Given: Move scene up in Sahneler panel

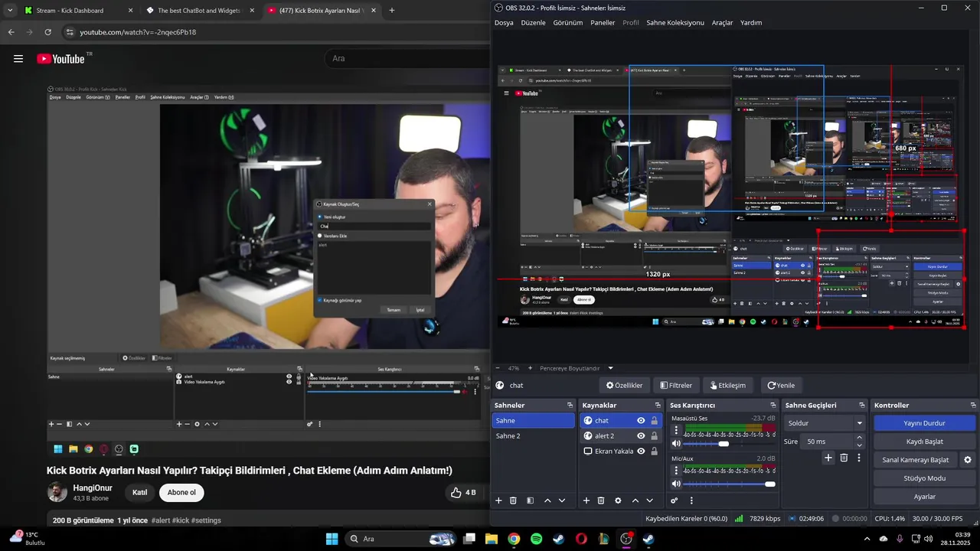Looking at the screenshot, I should (x=547, y=500).
